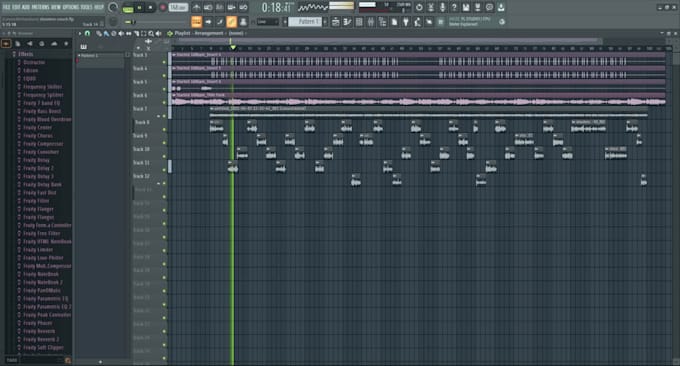
Task: Click the arrow left of Pattern 1 selector
Action: [285, 22]
